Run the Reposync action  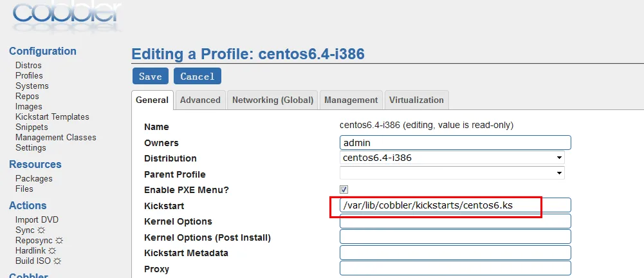(x=39, y=240)
